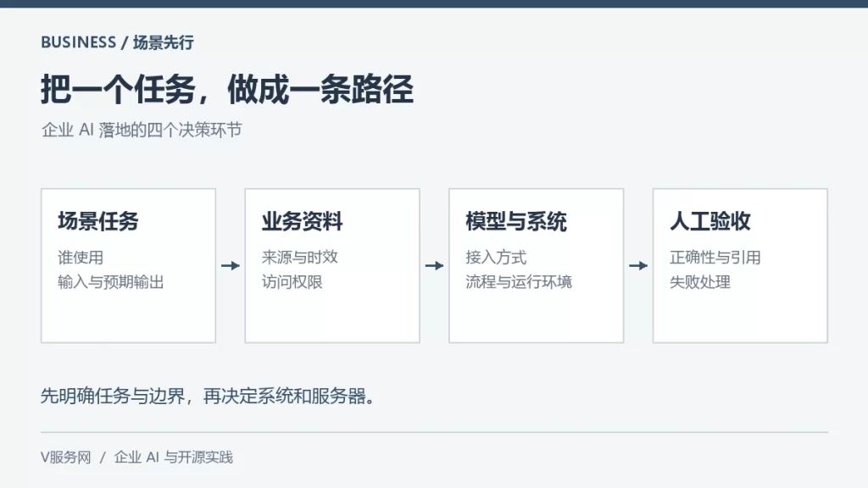Click the "输入与预期输出" line

[x=111, y=282]
